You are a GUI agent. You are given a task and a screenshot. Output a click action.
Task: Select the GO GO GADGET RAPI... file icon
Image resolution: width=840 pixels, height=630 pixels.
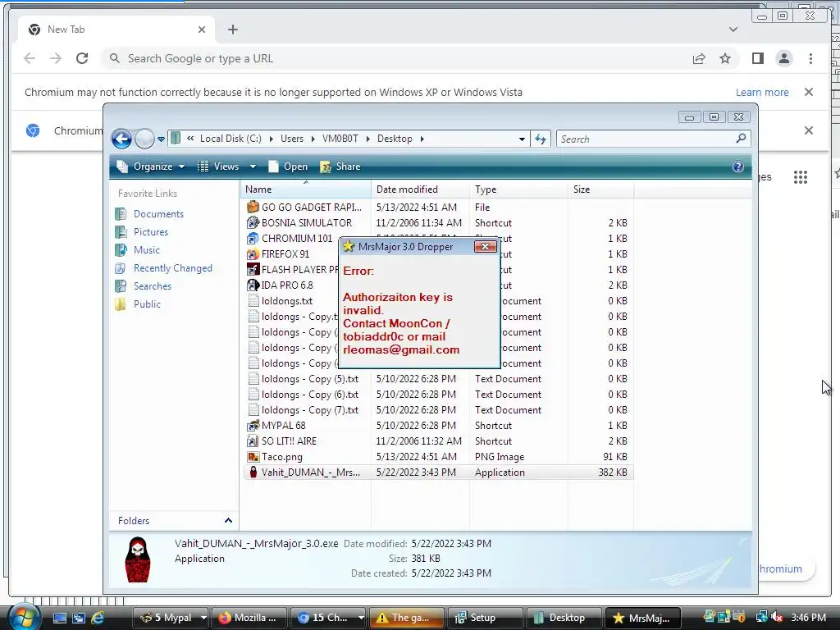(x=253, y=207)
